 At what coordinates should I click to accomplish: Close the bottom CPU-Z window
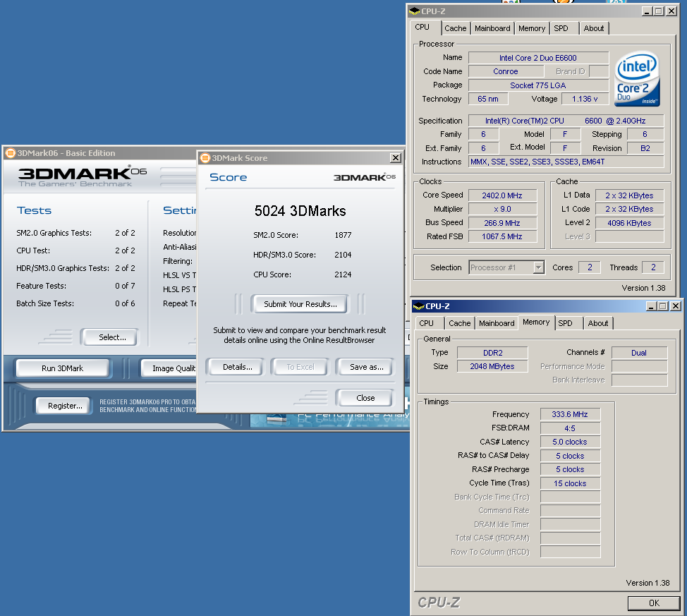[x=676, y=306]
